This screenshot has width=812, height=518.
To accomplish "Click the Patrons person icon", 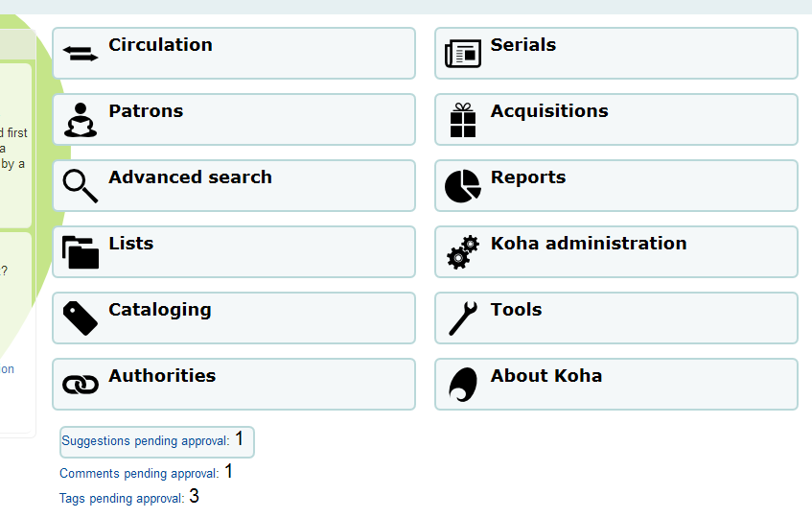I will coord(81,120).
